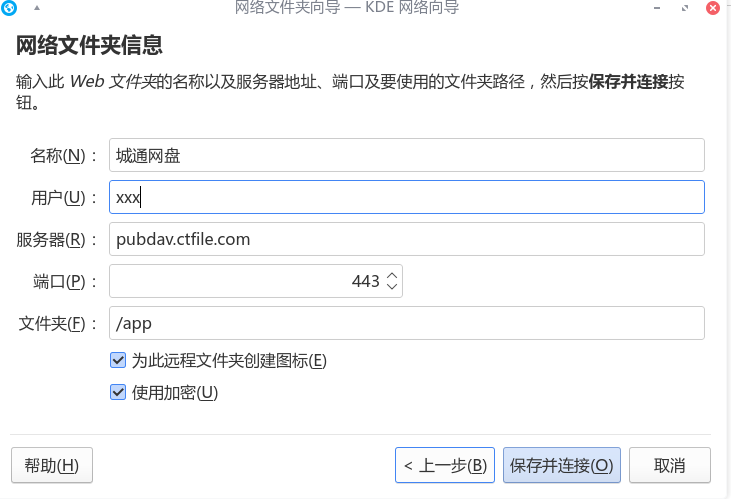Open help with the 帮助(H) button

point(52,465)
